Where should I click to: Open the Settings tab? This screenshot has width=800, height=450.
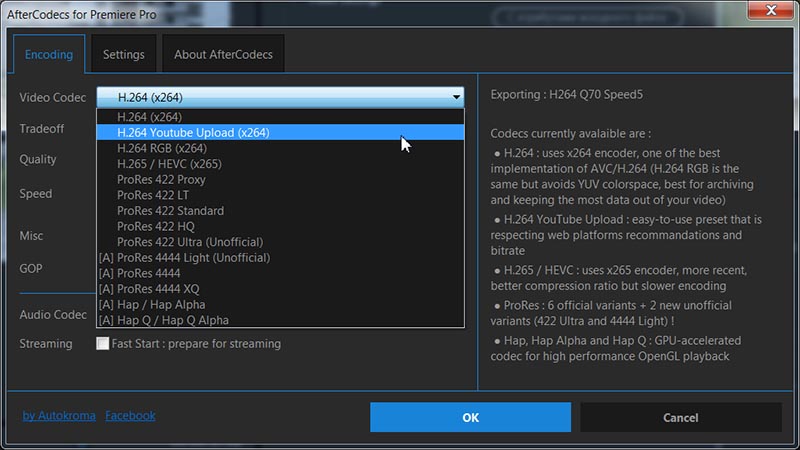pyautogui.click(x=123, y=54)
